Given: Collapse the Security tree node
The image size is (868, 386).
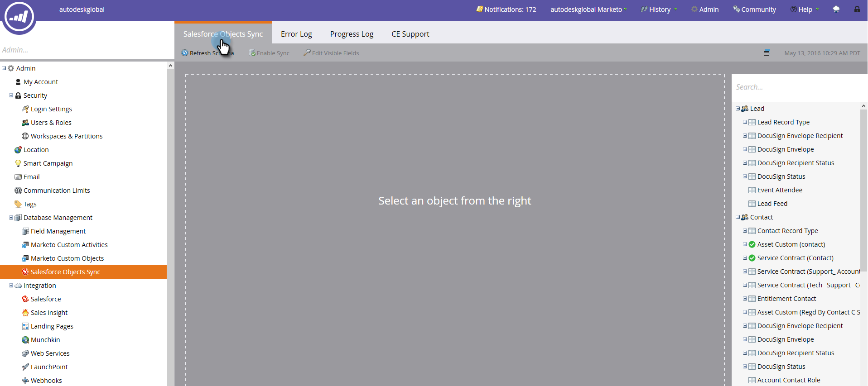Looking at the screenshot, I should [11, 95].
